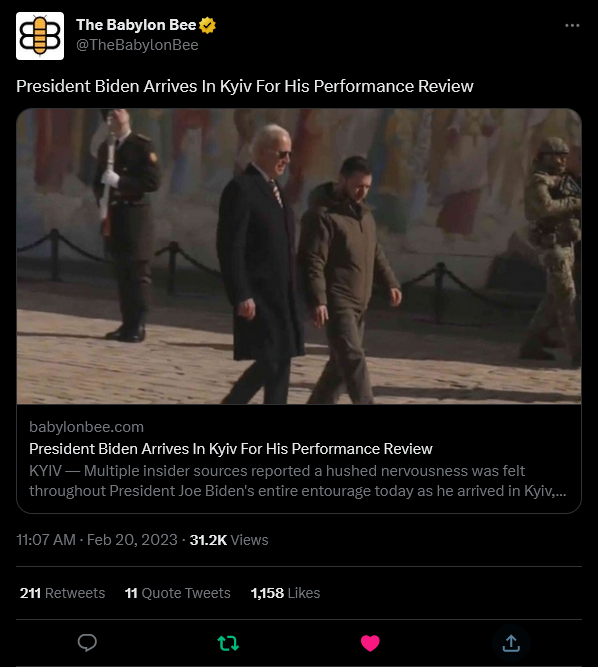Screen dimensions: 598x667
Task: Click The Babylon Bee avatar logo
Action: (x=40, y=36)
